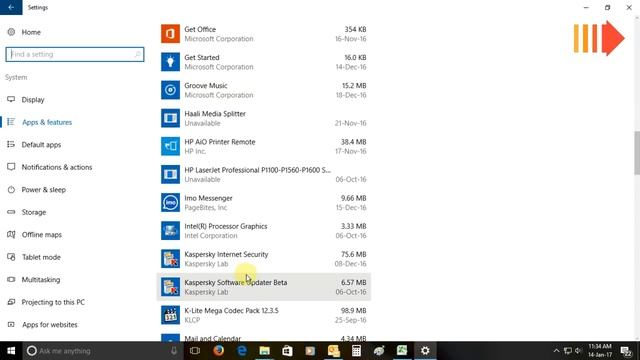Click the 98.9 MB size value

click(x=353, y=311)
